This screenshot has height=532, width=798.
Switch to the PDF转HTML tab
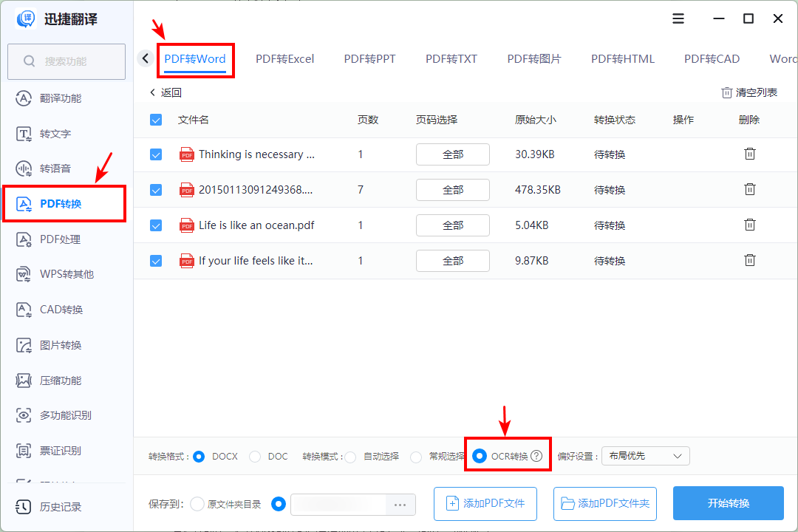point(623,59)
